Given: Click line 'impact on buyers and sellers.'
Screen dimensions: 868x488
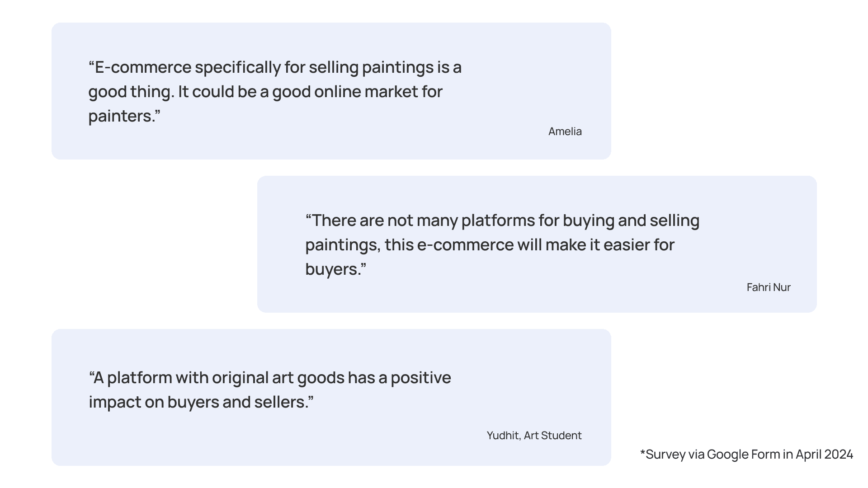Looking at the screenshot, I should [201, 402].
